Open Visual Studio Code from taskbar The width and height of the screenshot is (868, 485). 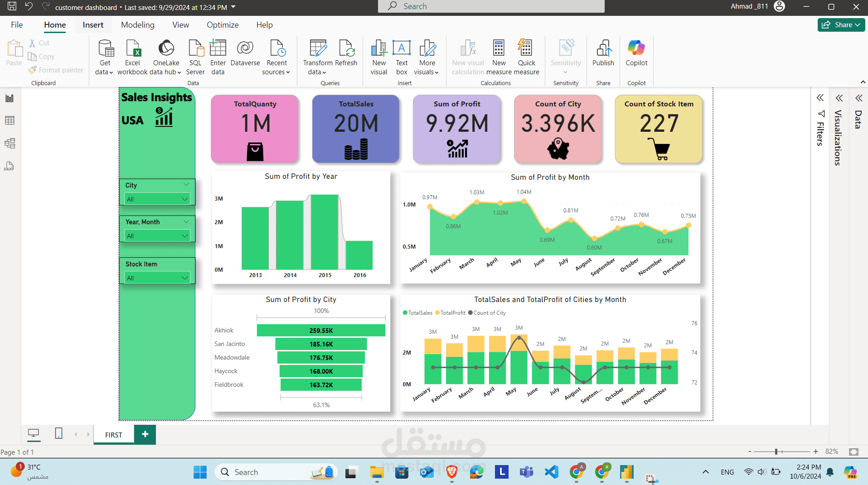551,472
